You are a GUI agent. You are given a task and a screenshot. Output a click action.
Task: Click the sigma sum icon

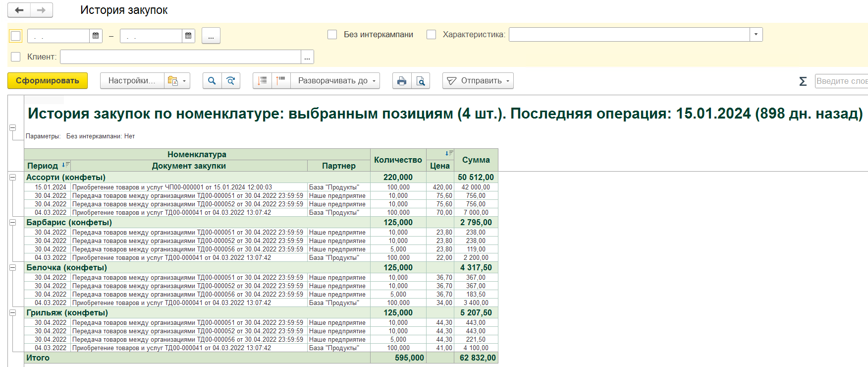(x=803, y=81)
